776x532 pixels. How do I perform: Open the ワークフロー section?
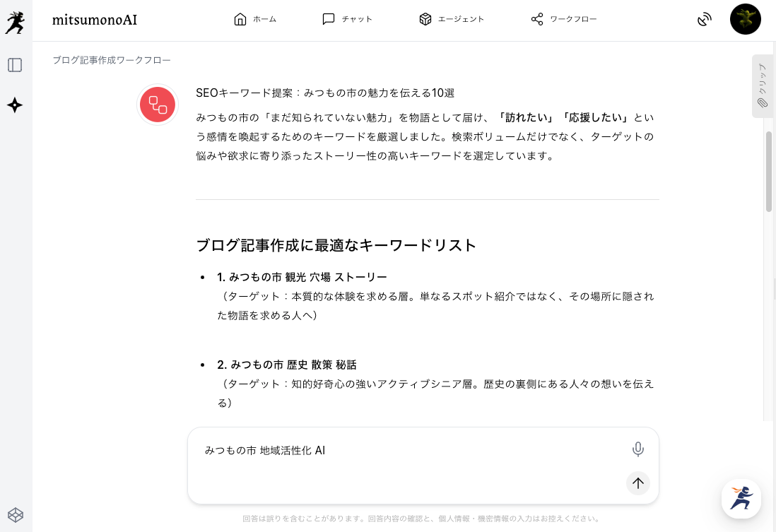pos(564,19)
